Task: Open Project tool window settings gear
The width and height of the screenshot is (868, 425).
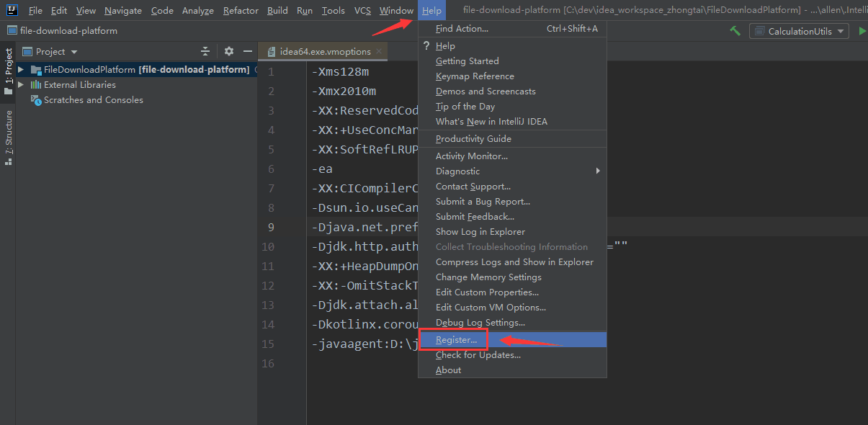Action: (x=229, y=51)
